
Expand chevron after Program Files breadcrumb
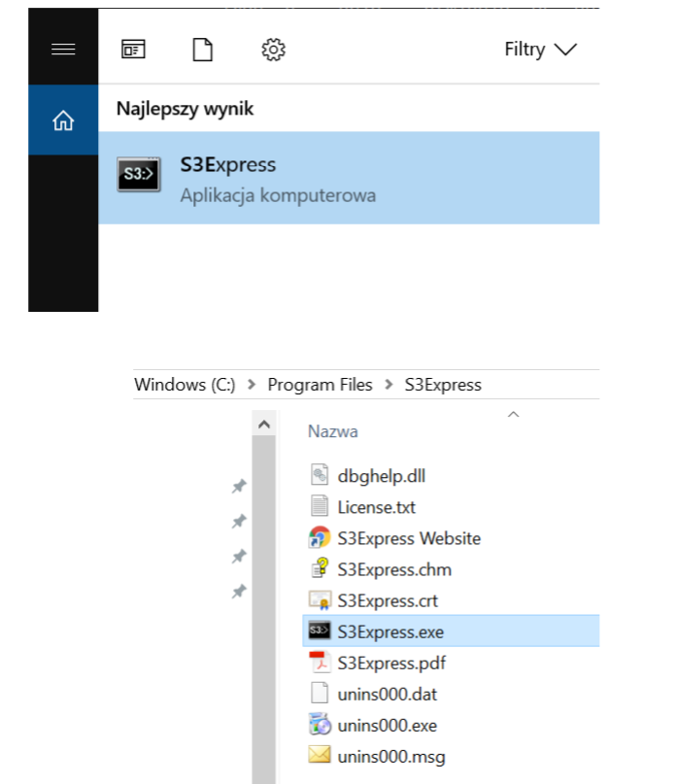click(389, 385)
